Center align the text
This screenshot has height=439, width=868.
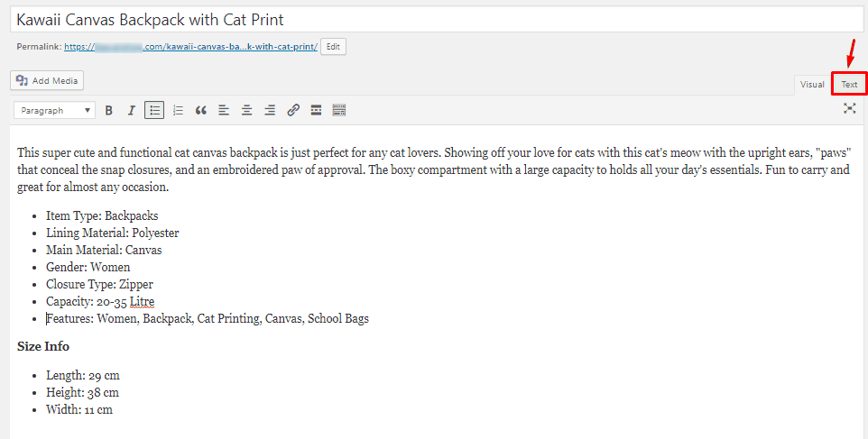pyautogui.click(x=246, y=111)
